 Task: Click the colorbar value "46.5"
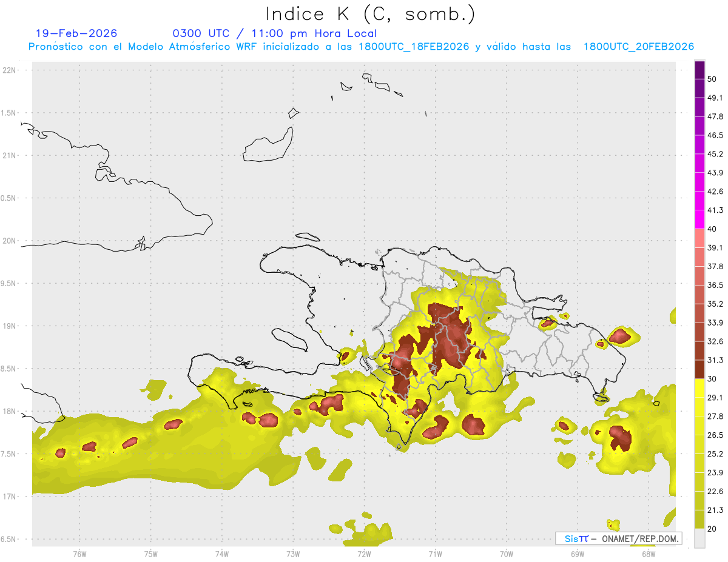tap(715, 135)
